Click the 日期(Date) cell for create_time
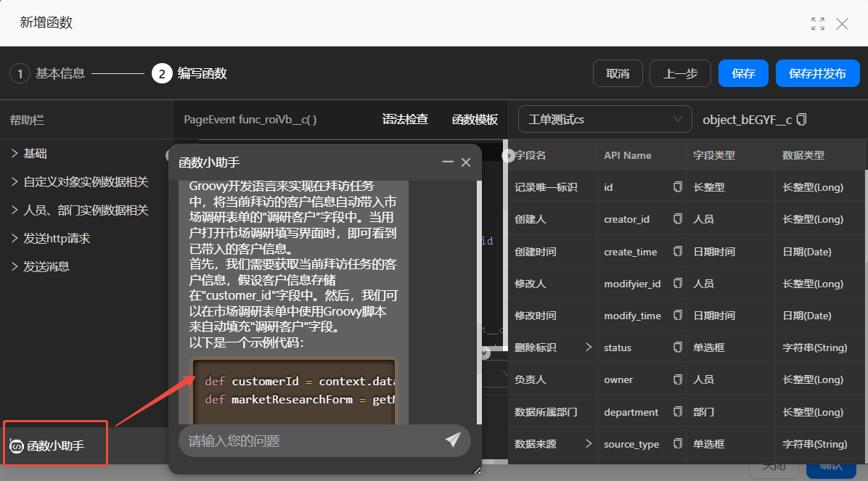The image size is (868, 481). 806,251
